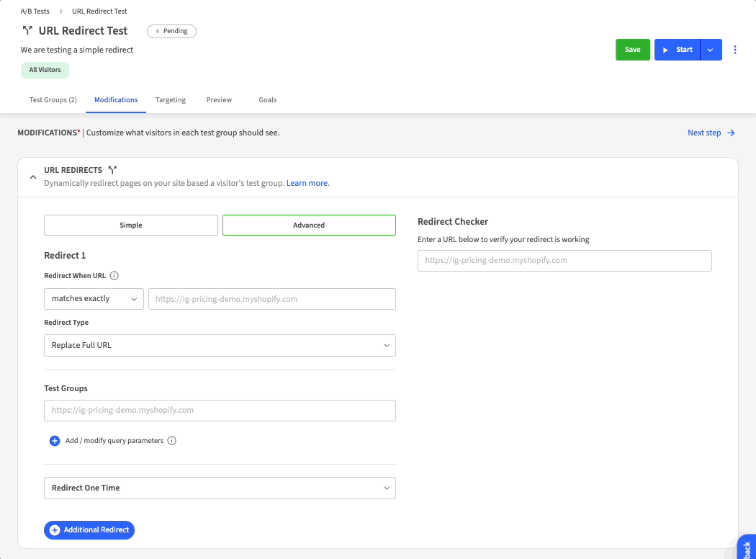Click the info icon beside Redirect When URL
756x559 pixels.
(x=114, y=276)
